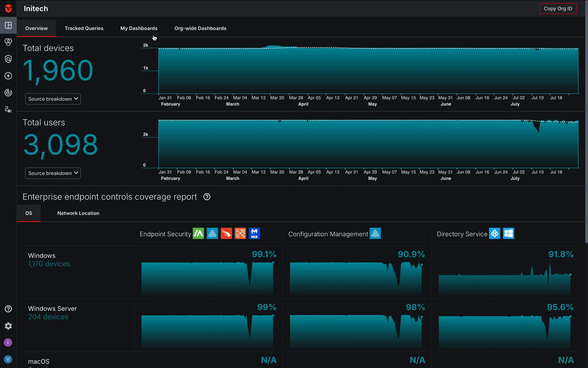The image size is (588, 368).
Task: Open the settings gear in the sidebar
Action: pos(8,326)
